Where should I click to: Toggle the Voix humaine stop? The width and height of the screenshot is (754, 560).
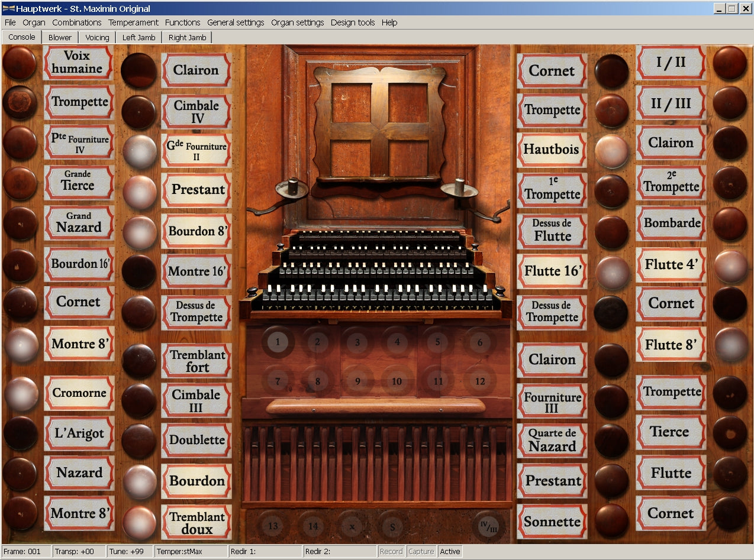(x=20, y=63)
